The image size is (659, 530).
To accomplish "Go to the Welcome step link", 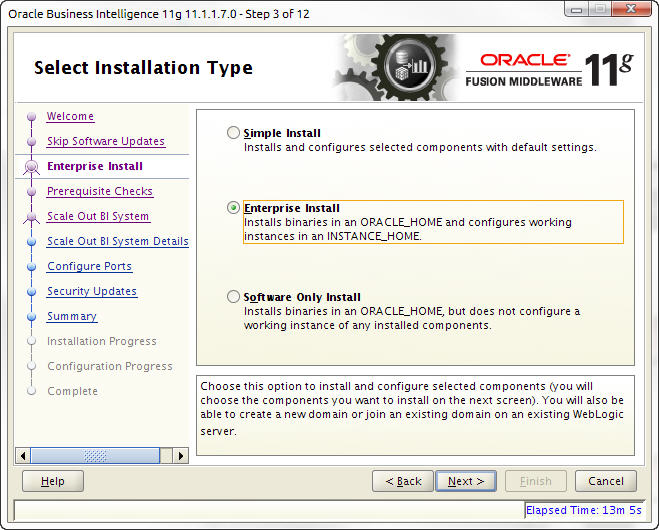I will click(x=70, y=116).
